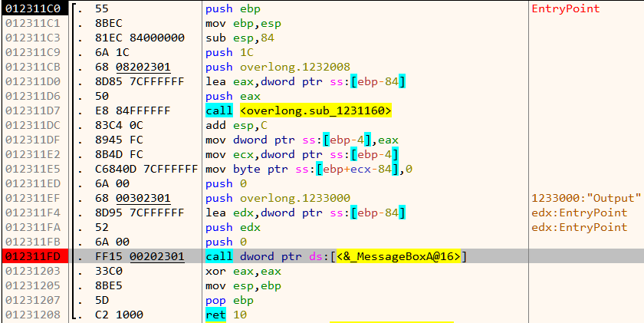Click opcode bytes 33C0
644x323 pixels.
(108, 271)
